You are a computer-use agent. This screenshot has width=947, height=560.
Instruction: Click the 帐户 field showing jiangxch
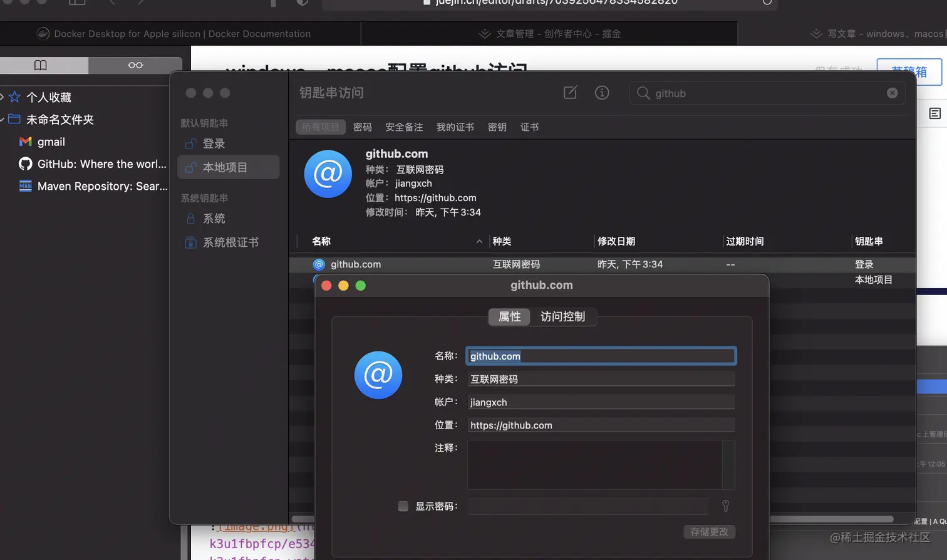(601, 402)
